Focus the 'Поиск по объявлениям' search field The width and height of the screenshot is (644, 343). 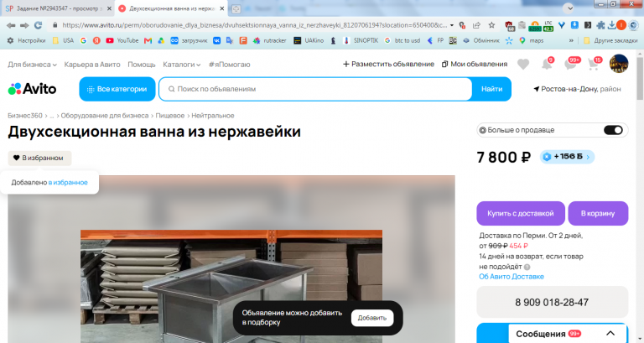tap(315, 89)
